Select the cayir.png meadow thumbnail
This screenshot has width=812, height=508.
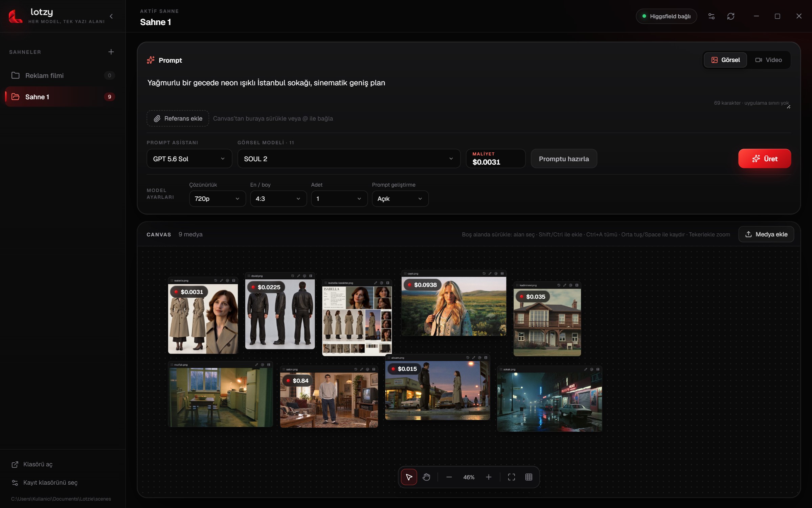(454, 306)
